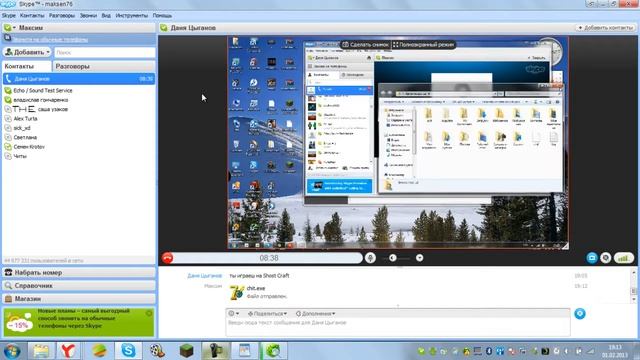Image resolution: width=640 pixels, height=360 pixels.
Task: Open 'Набрать номер' dial pad
Action: 79,272
